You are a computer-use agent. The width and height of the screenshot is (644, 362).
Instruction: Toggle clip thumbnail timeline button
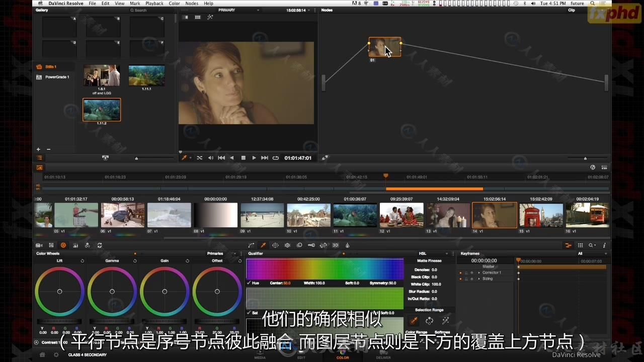pos(39,167)
